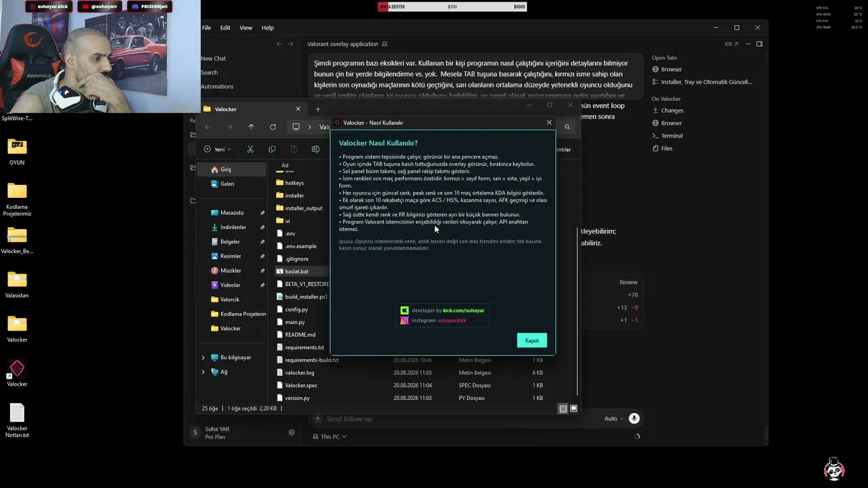The width and height of the screenshot is (868, 488).
Task: Open Valocker Notları.txt desktop file
Action: (x=17, y=421)
